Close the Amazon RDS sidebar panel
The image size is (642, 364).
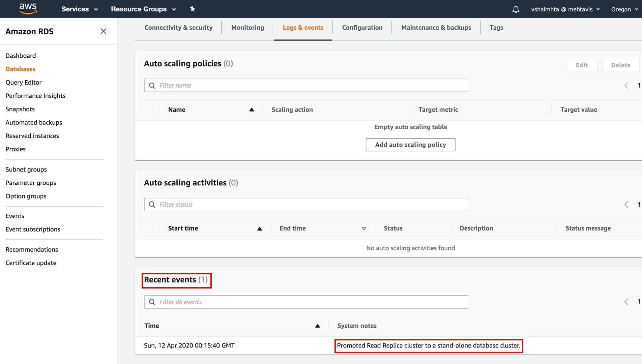click(104, 31)
